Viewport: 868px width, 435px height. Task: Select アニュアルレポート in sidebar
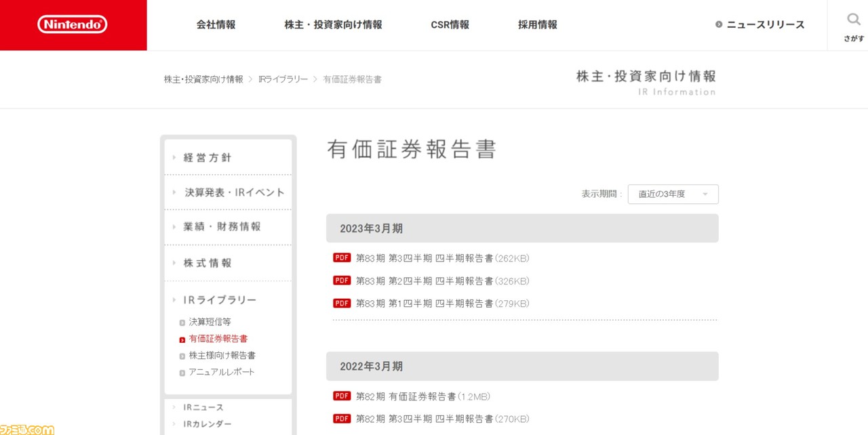click(x=222, y=372)
